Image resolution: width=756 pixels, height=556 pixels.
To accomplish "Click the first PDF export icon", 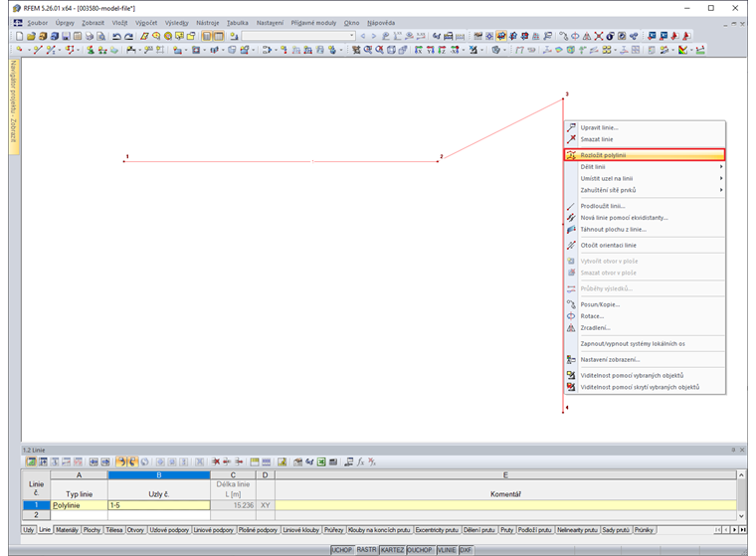I will coord(675,36).
